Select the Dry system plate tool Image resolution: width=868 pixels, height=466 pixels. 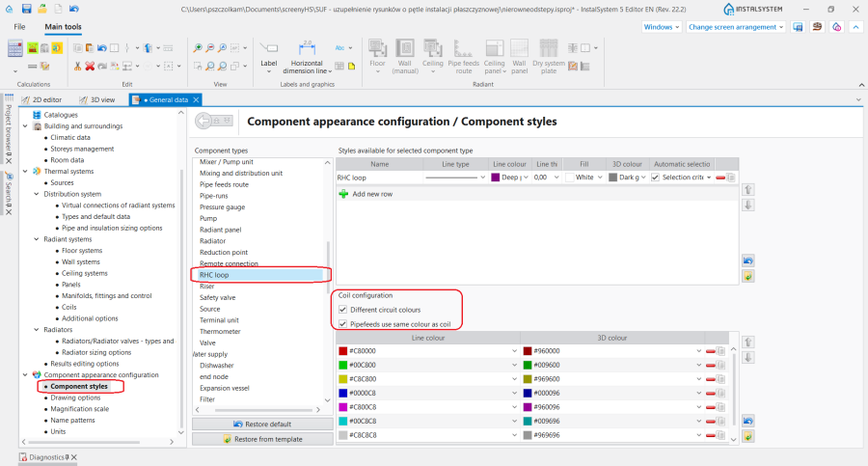(549, 57)
